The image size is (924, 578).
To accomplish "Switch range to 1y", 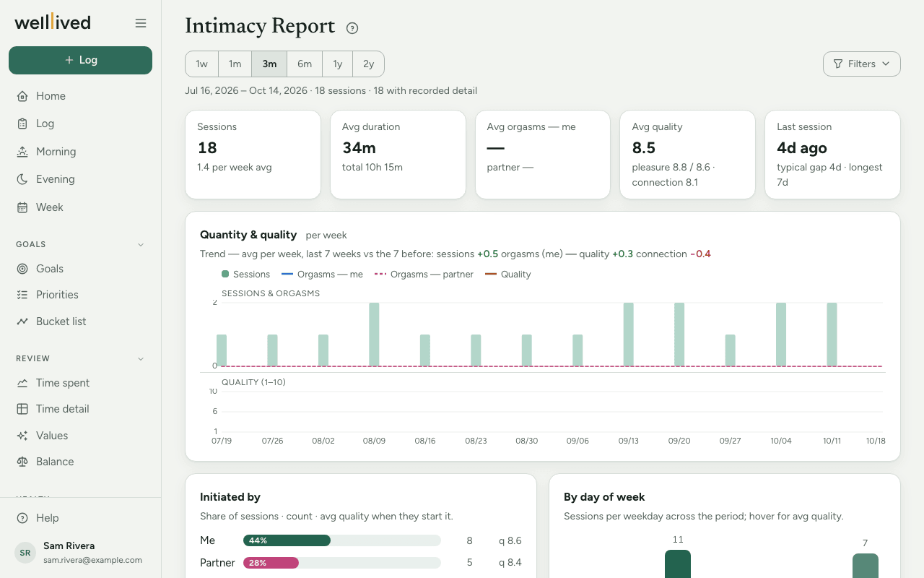I will point(338,64).
